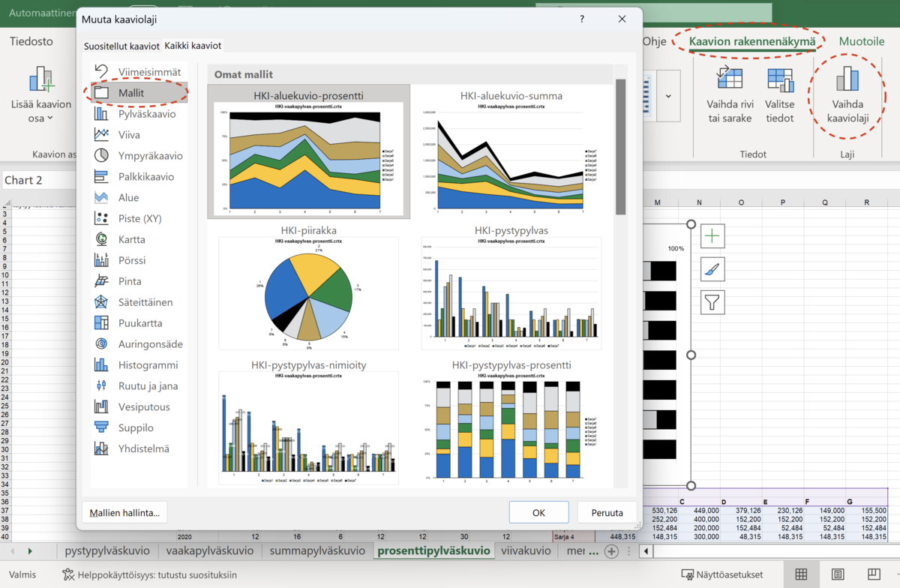Screen dimensions: 900x588
Task: Pick the Vesiputous waterfall chart icon
Action: click(101, 407)
